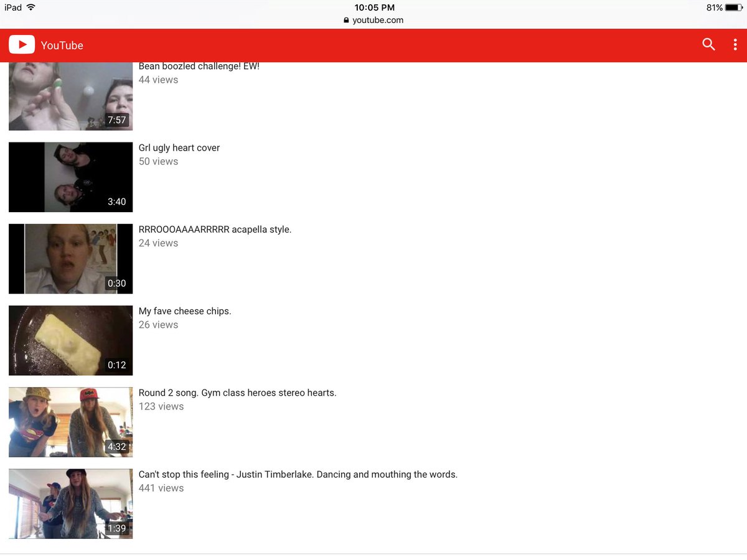Open Grl ugly heart cover thumbnail
This screenshot has width=747, height=560.
[70, 177]
